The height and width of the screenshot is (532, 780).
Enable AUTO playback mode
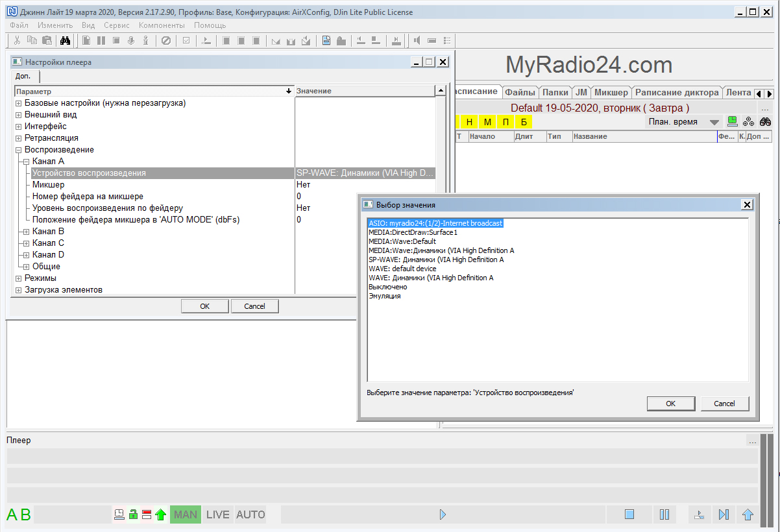[x=250, y=514]
